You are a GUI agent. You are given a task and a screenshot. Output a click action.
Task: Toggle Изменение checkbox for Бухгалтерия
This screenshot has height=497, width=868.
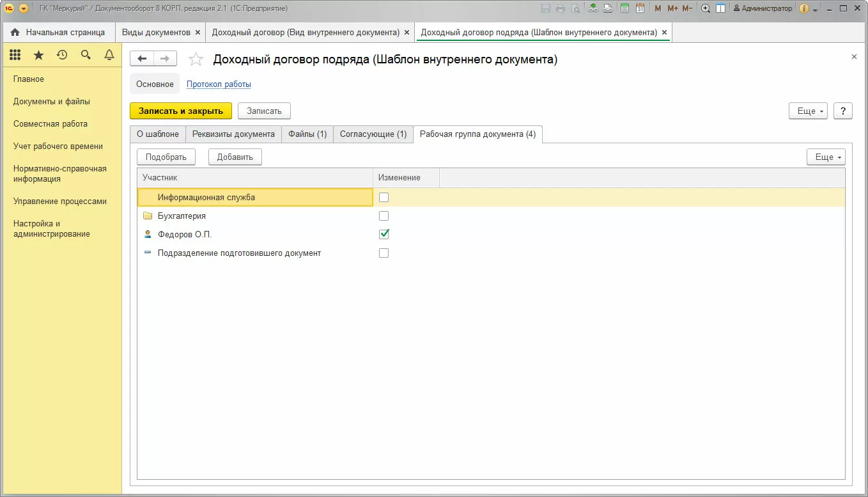pos(384,216)
